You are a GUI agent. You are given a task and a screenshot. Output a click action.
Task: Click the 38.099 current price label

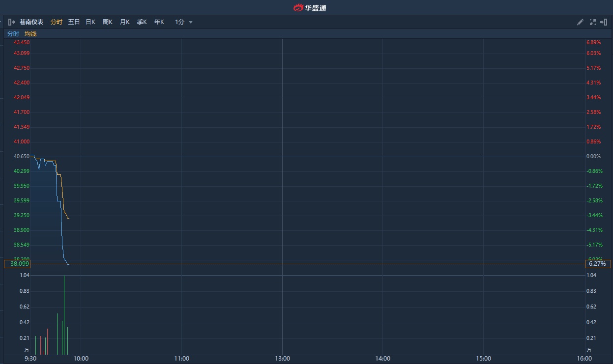point(18,264)
